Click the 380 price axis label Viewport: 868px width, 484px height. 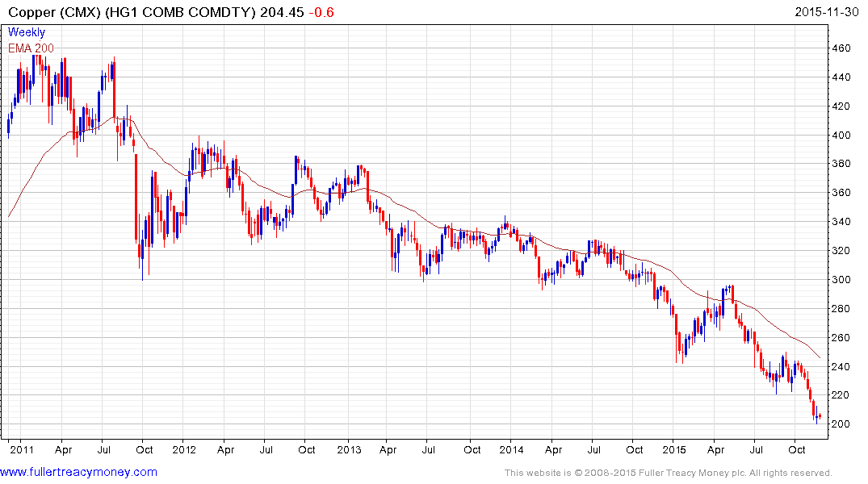pos(841,164)
